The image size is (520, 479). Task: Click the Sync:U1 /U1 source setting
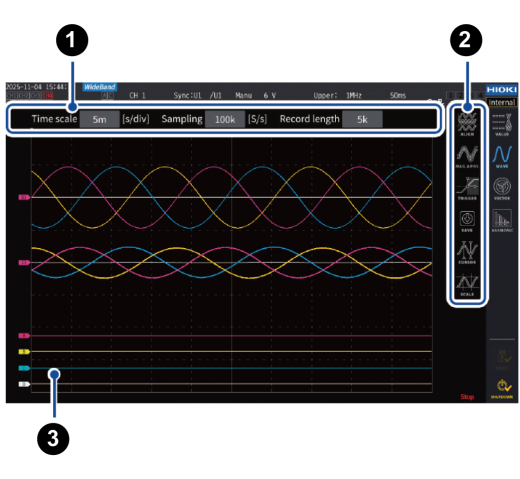(197, 96)
